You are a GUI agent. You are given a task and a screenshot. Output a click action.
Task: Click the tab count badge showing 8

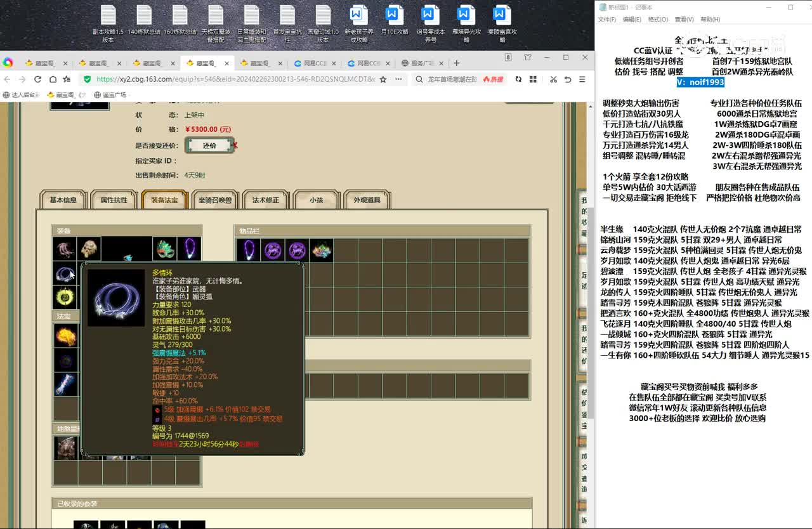tap(508, 57)
